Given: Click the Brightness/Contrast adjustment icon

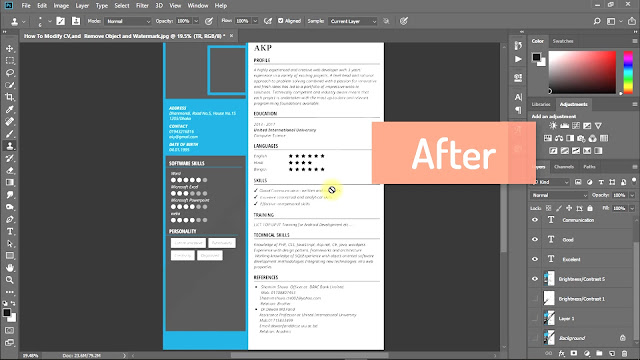Looking at the screenshot, I should [553, 126].
